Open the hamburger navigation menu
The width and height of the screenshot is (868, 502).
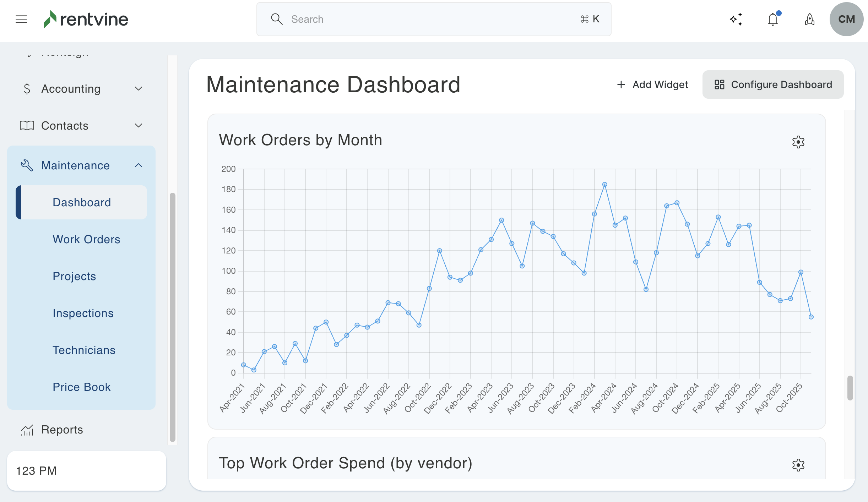tap(21, 19)
